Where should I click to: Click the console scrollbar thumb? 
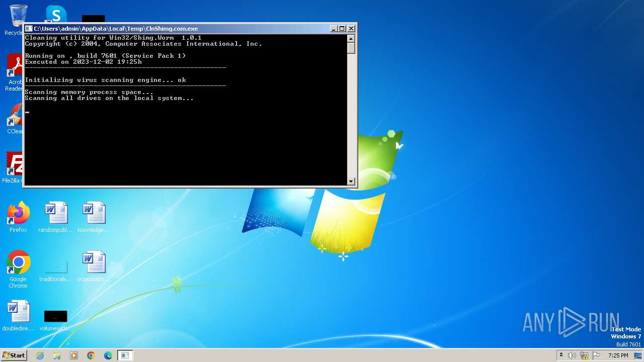tap(351, 48)
